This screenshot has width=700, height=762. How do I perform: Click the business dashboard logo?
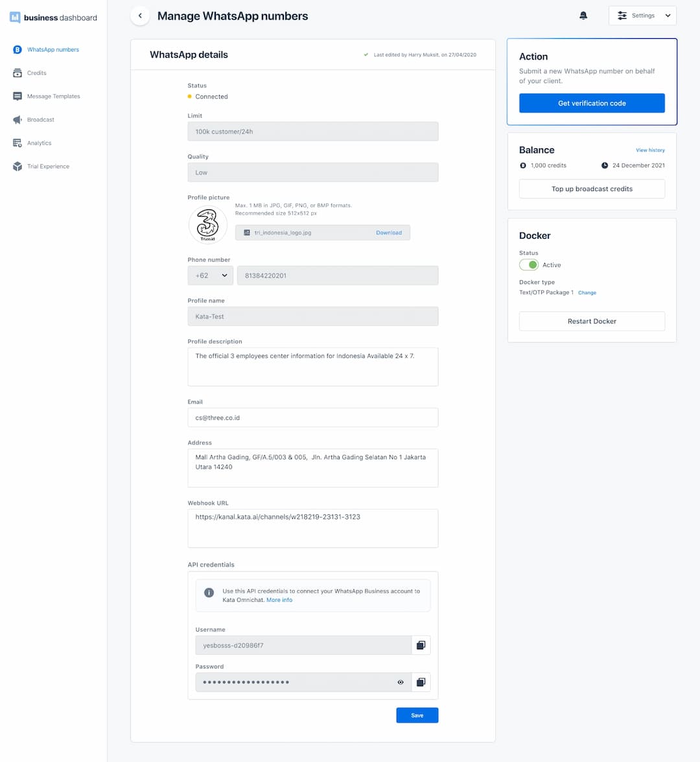pos(53,18)
